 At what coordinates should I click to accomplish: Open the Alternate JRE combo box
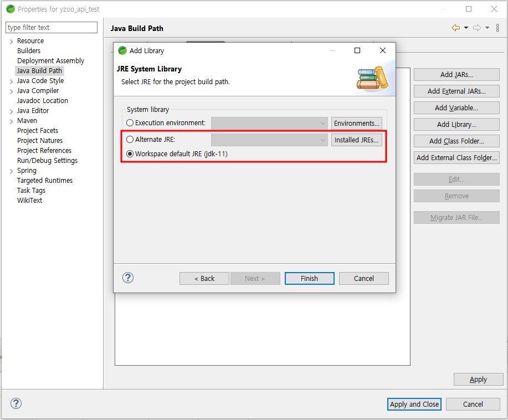[x=269, y=140]
